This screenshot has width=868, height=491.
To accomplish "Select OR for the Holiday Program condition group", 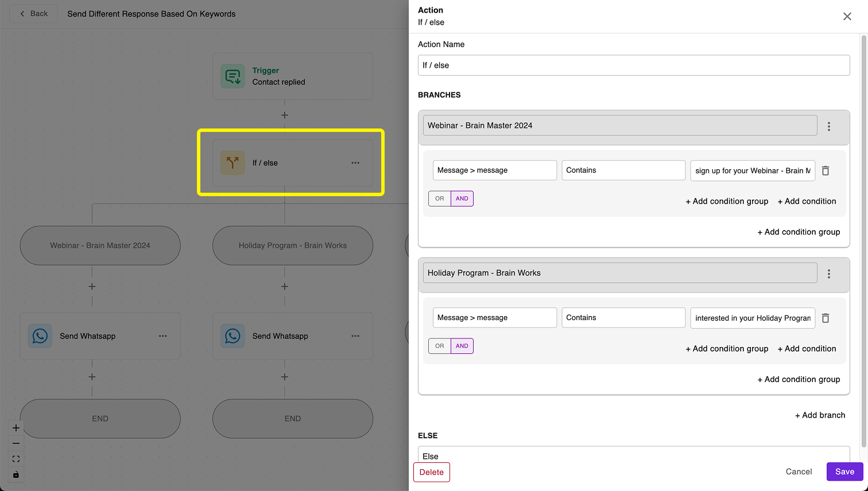I will point(439,345).
